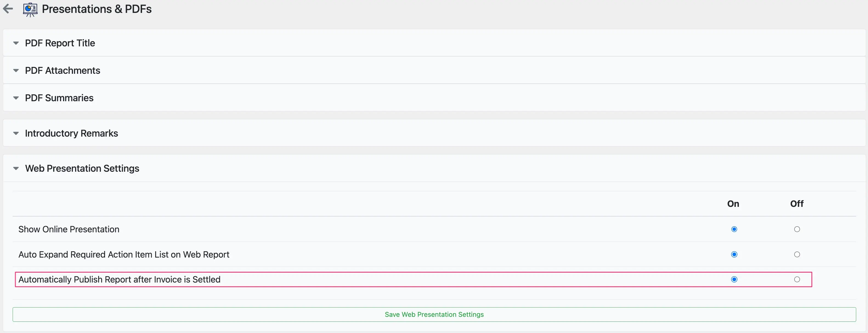Turn off Automatically Publish Report after Invoice Settled

click(797, 280)
